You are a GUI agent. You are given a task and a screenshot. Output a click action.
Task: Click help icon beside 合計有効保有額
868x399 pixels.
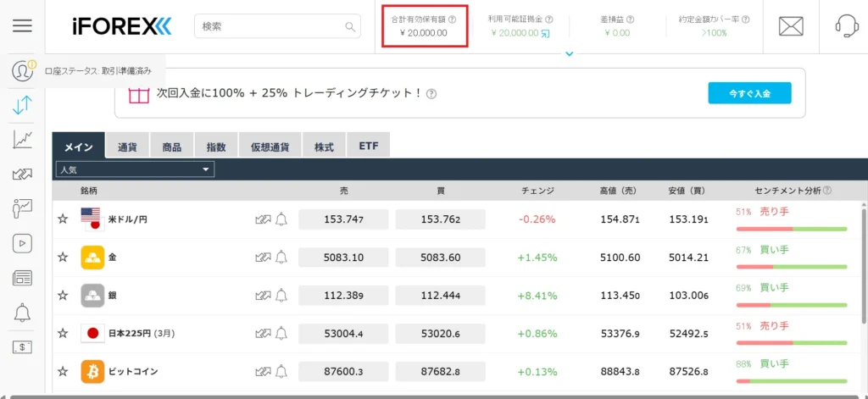(x=453, y=19)
